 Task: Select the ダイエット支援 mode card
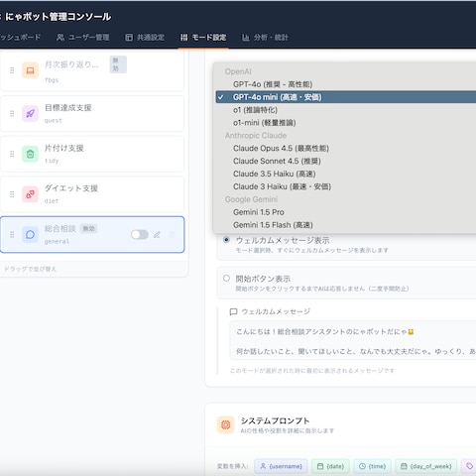92,194
